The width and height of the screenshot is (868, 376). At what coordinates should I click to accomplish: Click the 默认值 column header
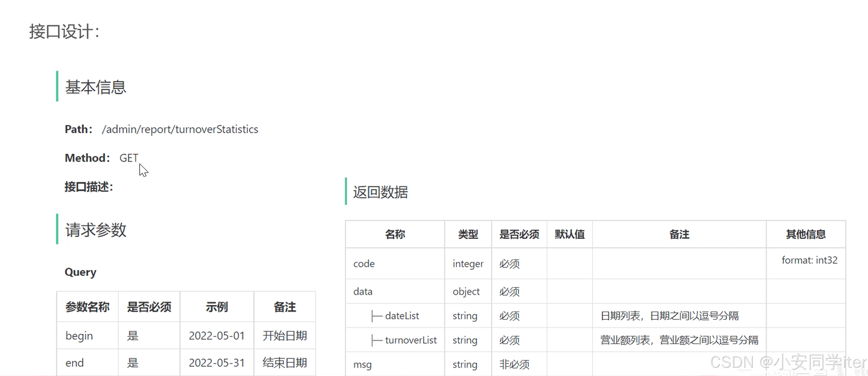pyautogui.click(x=569, y=234)
